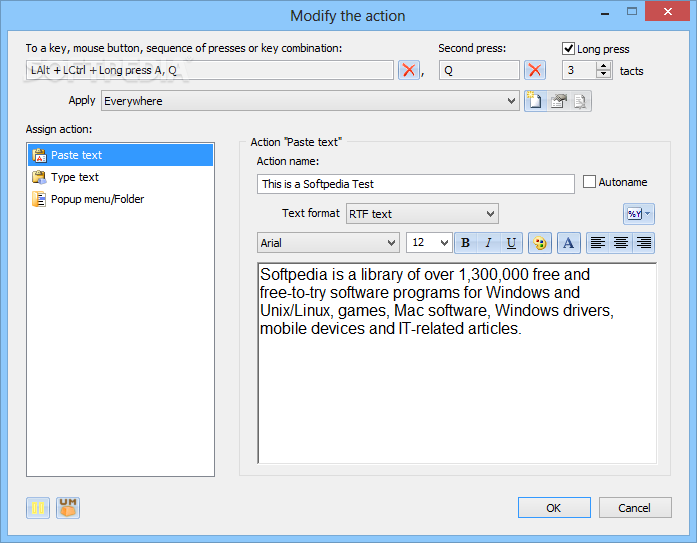Maximize the Modify the action window

point(632,12)
